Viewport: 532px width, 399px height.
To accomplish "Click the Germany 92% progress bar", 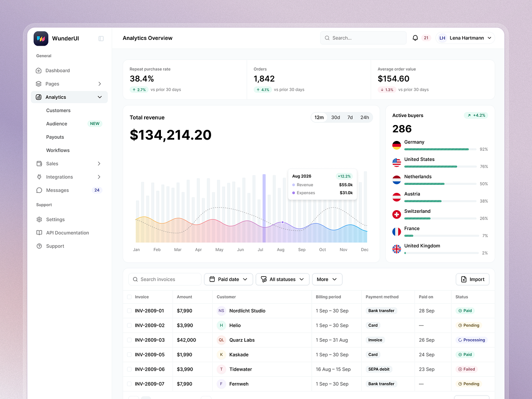I will (440, 149).
